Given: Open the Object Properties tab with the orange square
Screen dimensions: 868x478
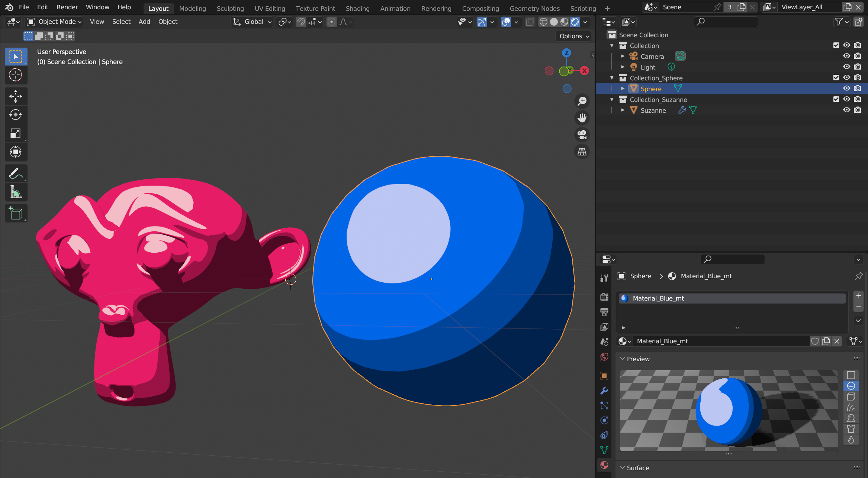Looking at the screenshot, I should pyautogui.click(x=604, y=376).
